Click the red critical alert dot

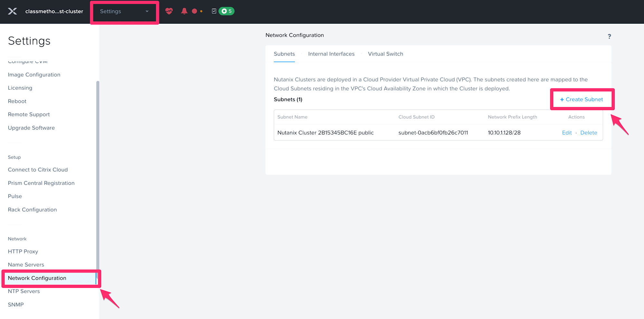[194, 11]
